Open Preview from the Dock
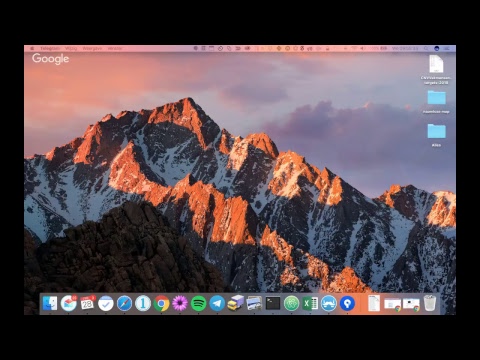Screen dimensions: 480x360 pos(254,304)
